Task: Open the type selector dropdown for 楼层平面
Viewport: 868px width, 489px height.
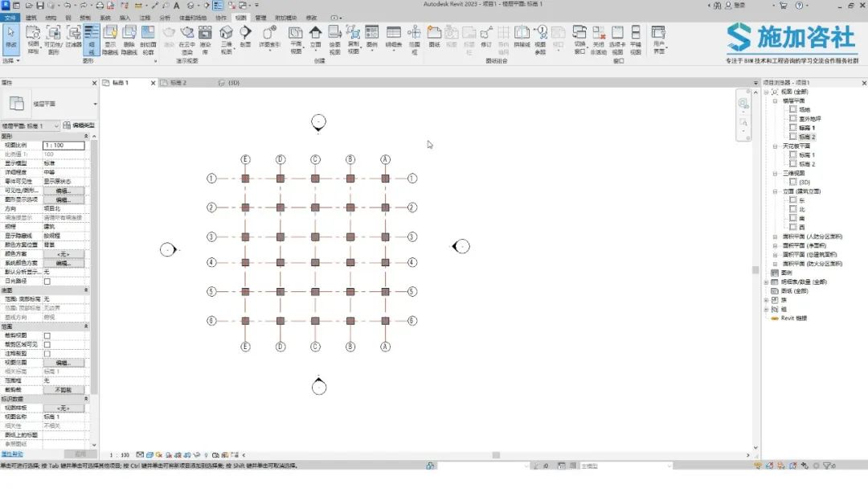Action: [95, 104]
